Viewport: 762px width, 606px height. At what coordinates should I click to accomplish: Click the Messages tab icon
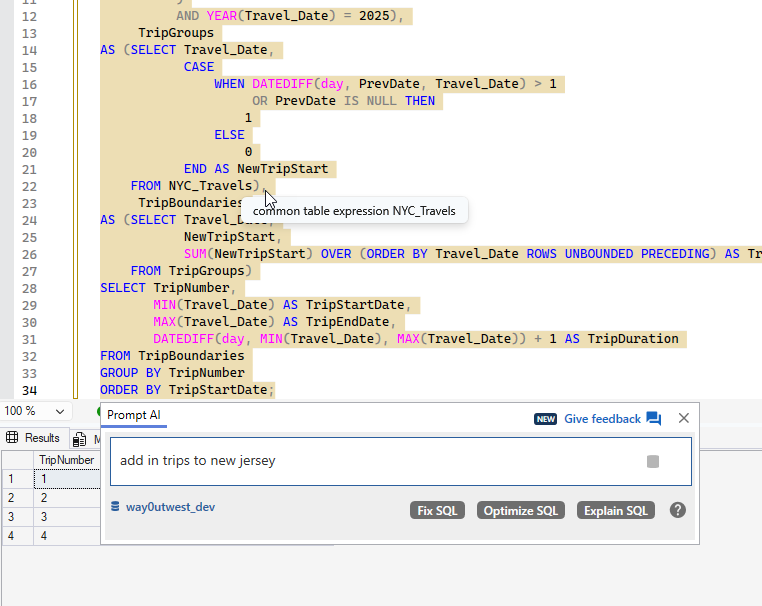[80, 438]
